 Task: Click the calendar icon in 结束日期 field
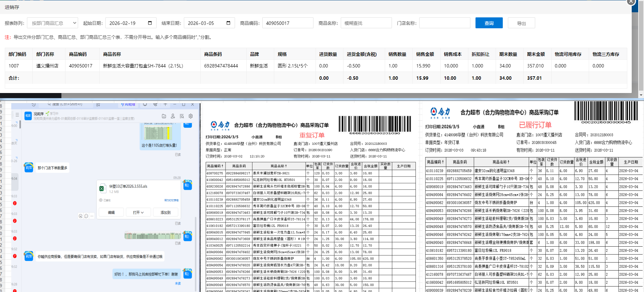click(228, 23)
